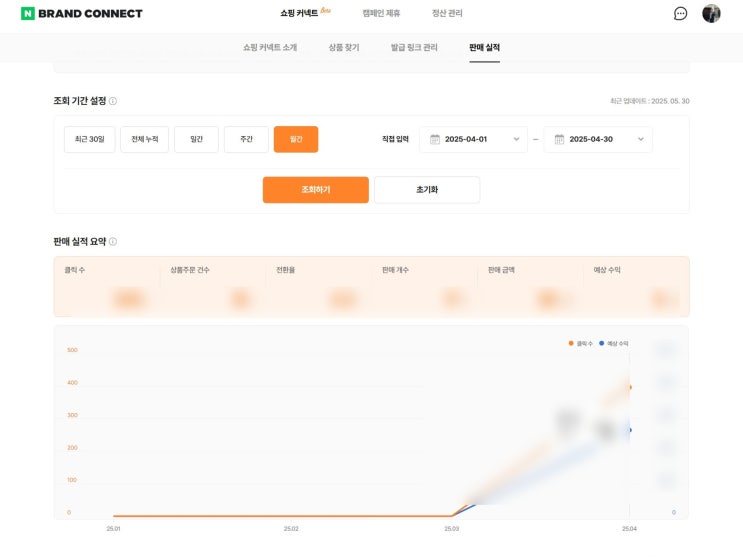Click the Naver N logo icon
743x557 pixels.
tap(27, 13)
